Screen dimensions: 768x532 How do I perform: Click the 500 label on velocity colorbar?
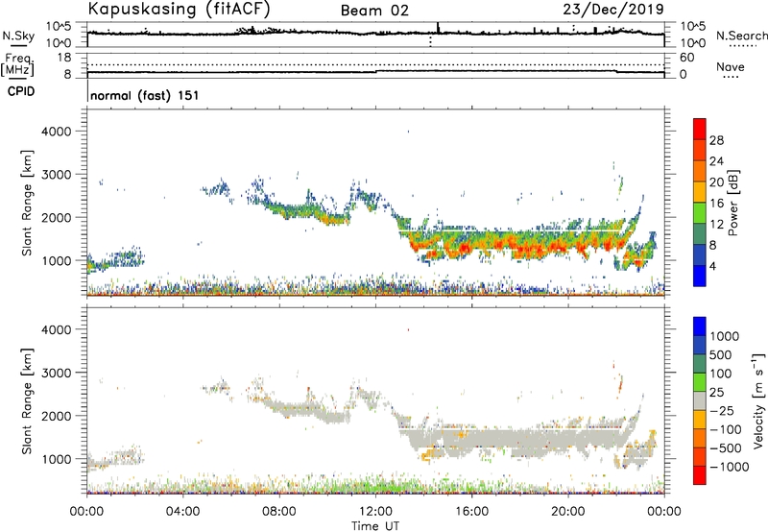pyautogui.click(x=722, y=354)
